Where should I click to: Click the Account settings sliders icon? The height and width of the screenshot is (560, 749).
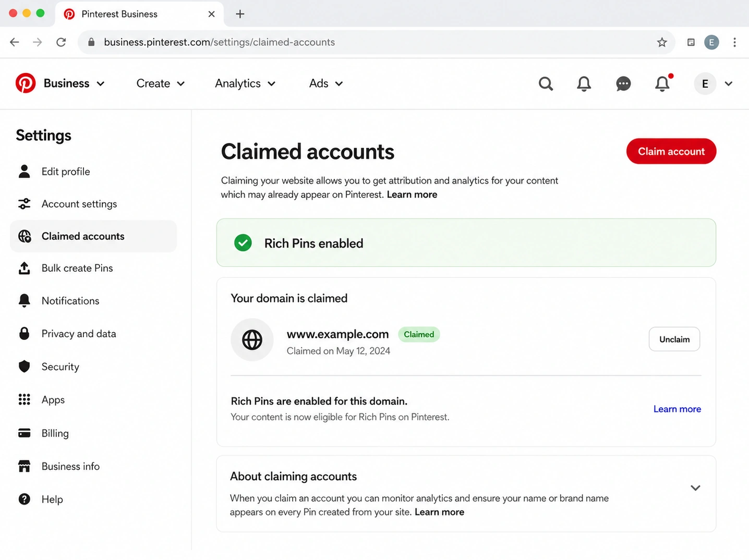tap(25, 204)
